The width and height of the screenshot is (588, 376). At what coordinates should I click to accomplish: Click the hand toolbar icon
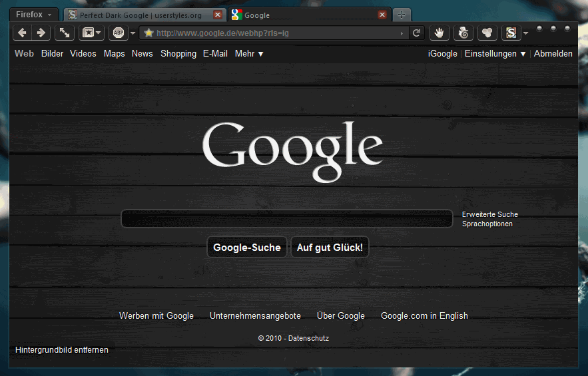tap(439, 33)
